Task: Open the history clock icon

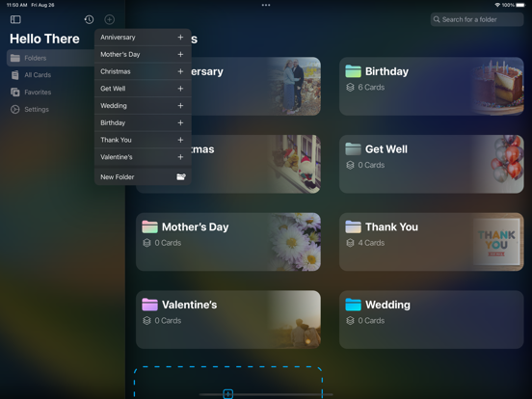Action: tap(89, 19)
